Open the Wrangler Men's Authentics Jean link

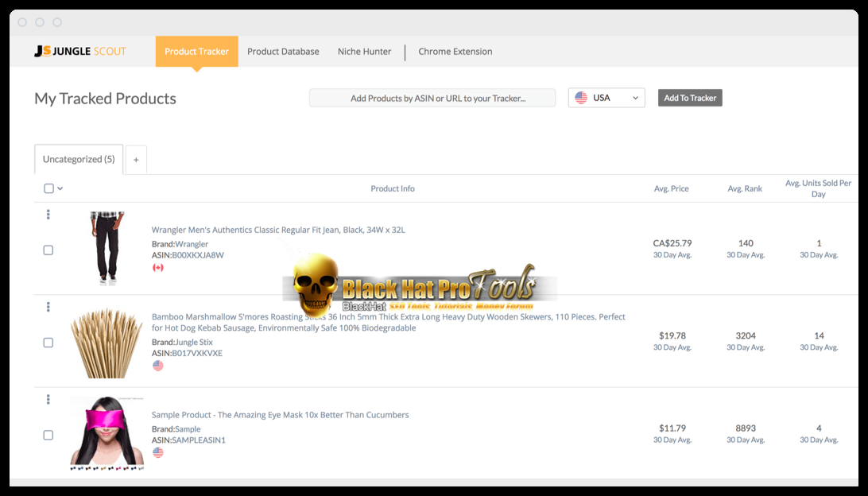coord(278,230)
